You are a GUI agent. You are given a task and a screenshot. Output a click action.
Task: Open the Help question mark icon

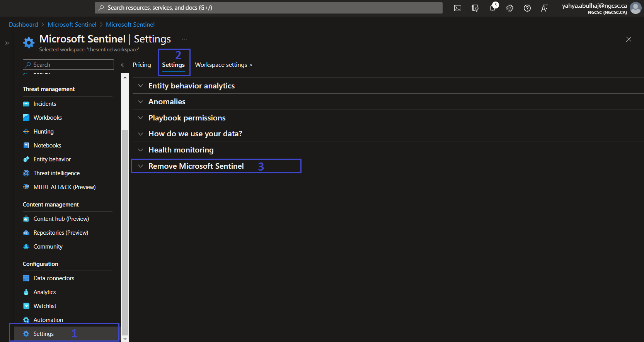(527, 8)
